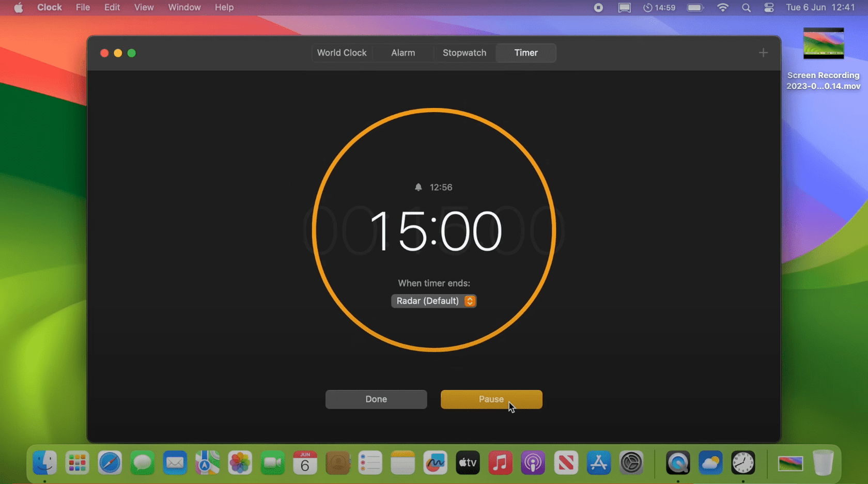
Task: Open the Wi-Fi status menu
Action: (723, 8)
